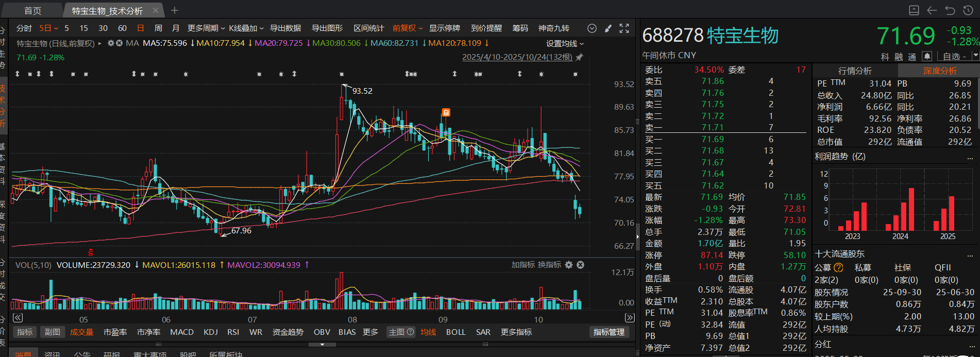Click the history clock icon at top right

(x=968, y=10)
